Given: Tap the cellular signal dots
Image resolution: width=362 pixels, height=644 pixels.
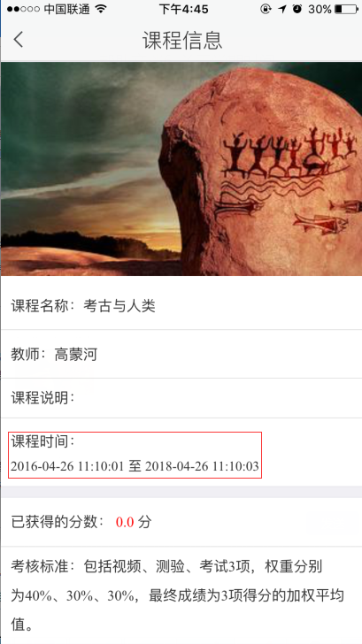Looking at the screenshot, I should coord(23,10).
